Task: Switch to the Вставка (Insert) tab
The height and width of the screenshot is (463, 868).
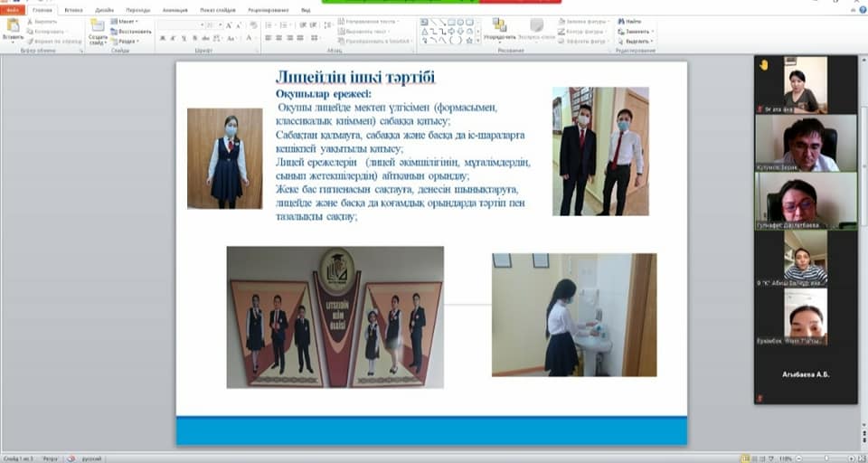Action: (x=73, y=10)
